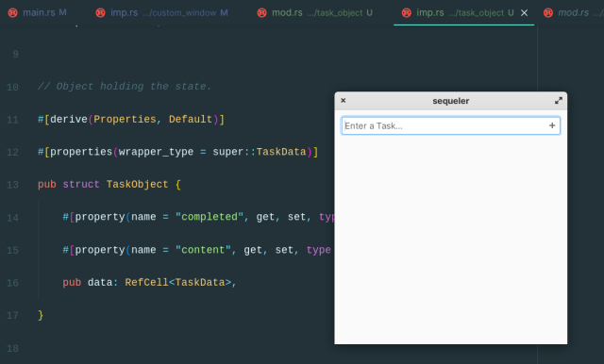Viewport: 604px width, 364px height.
Task: Click line number 13 in gutter
Action: pos(12,185)
